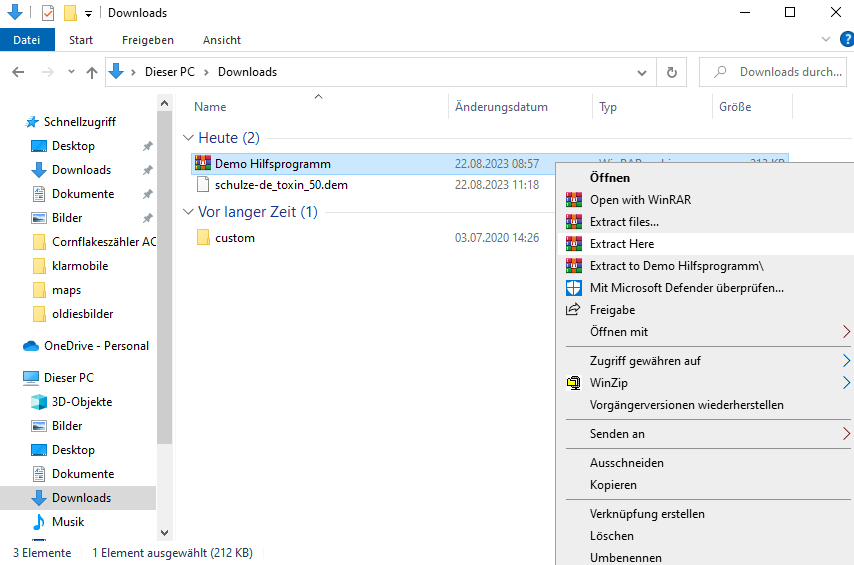Open the Ansicht ribbon tab

point(221,40)
